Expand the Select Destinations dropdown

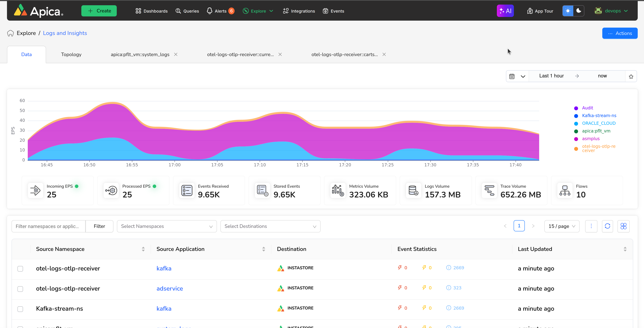tap(270, 226)
